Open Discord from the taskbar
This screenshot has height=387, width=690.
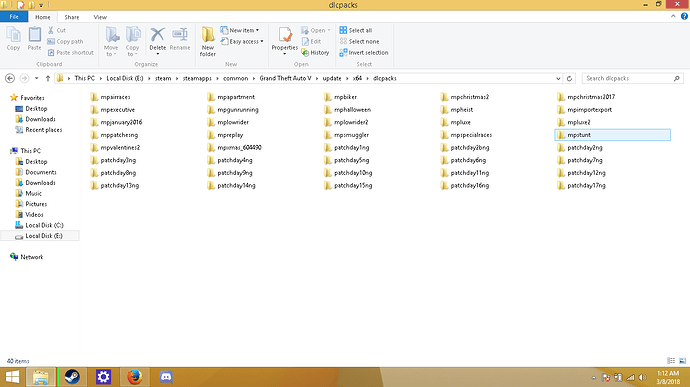pos(166,377)
